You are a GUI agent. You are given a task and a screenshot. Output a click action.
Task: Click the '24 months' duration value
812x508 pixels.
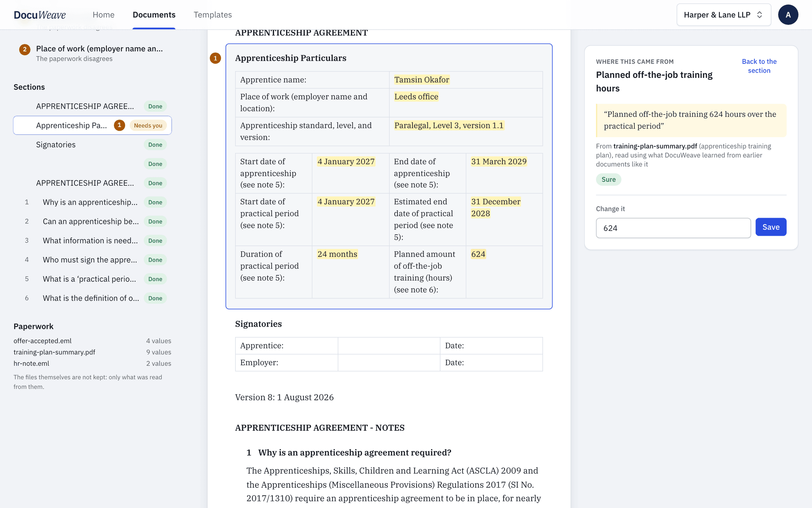(337, 254)
